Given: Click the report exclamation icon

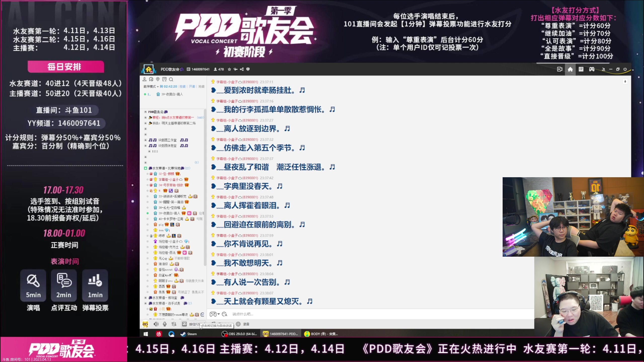Looking at the screenshot, I should coord(248,69).
